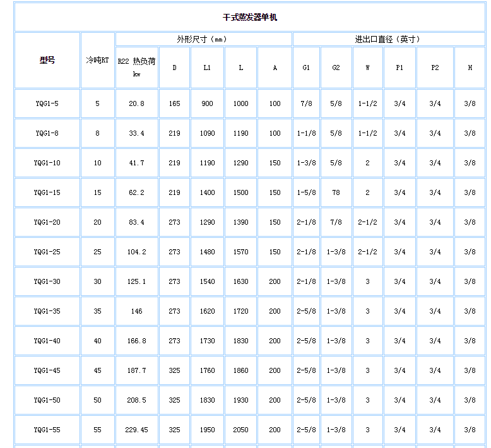Click the 干式蒸发器单机 table title
The height and width of the screenshot is (448, 491).
(x=250, y=18)
